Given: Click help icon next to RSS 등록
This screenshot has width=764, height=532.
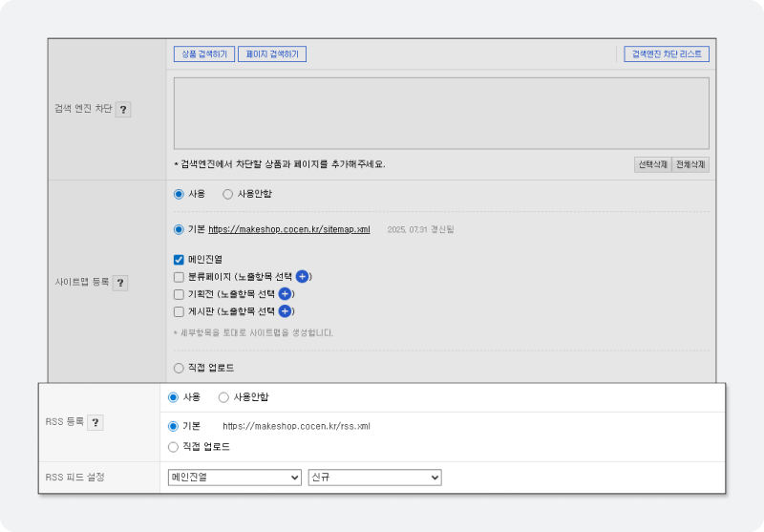Looking at the screenshot, I should pyautogui.click(x=95, y=423).
